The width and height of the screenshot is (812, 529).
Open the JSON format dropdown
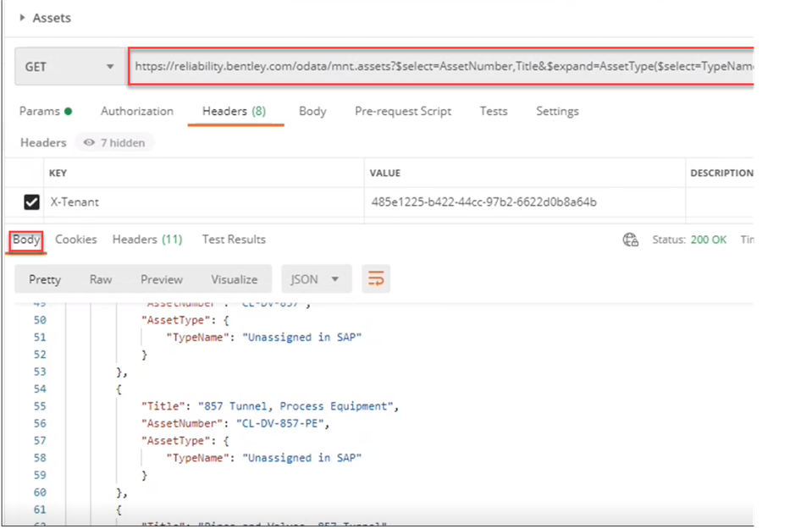[316, 279]
